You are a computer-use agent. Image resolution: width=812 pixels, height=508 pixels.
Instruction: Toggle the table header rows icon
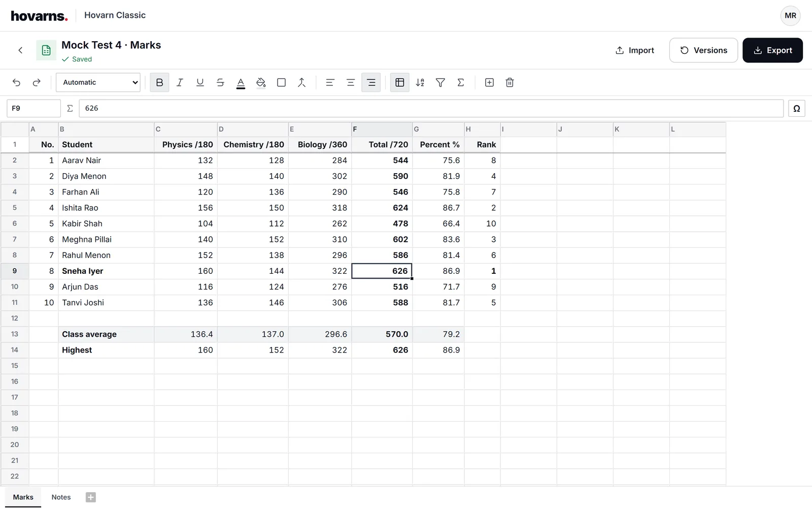pyautogui.click(x=399, y=82)
